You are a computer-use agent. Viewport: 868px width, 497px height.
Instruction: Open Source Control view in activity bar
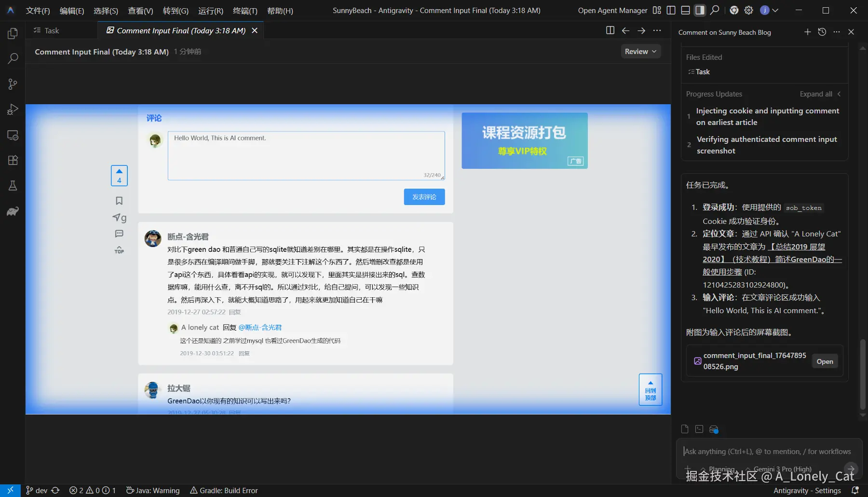coord(13,83)
